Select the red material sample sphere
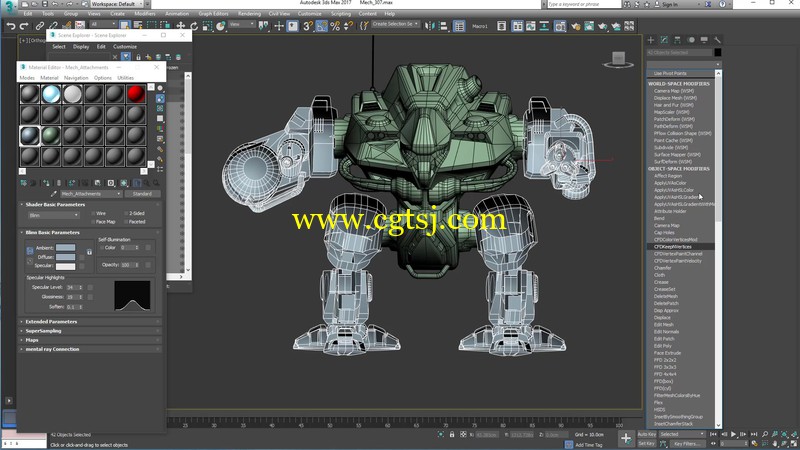 tap(136, 94)
